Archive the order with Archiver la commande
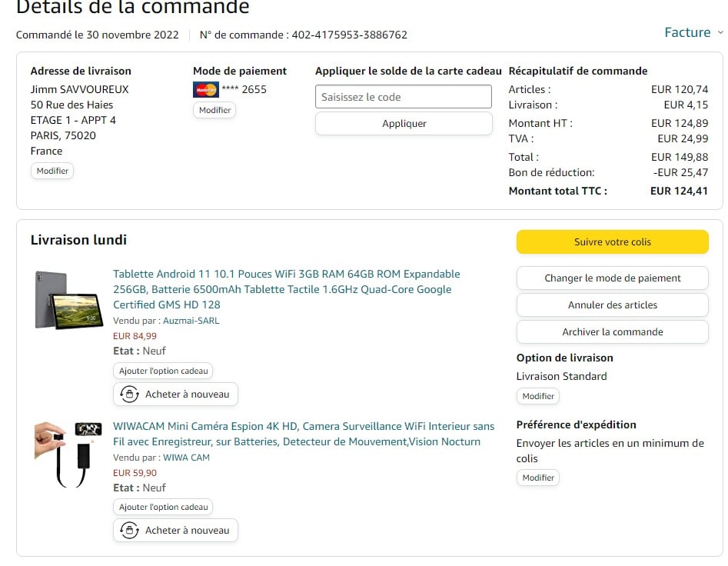728x566 pixels. [612, 332]
